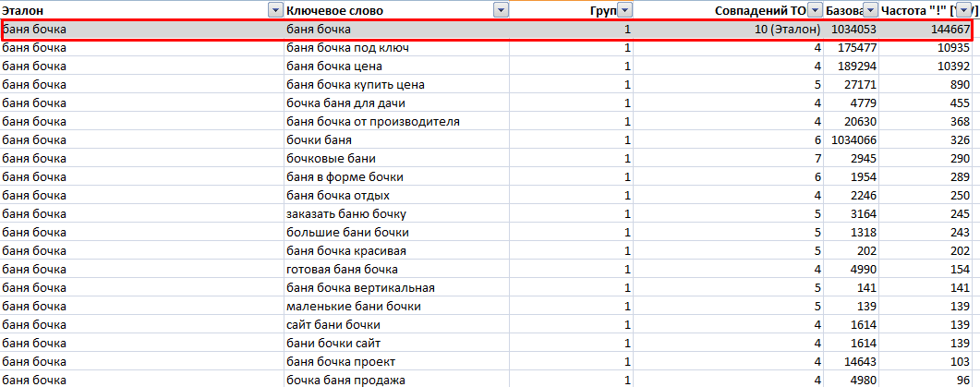
Task: Click the base value 27171
Action: pyautogui.click(x=861, y=85)
